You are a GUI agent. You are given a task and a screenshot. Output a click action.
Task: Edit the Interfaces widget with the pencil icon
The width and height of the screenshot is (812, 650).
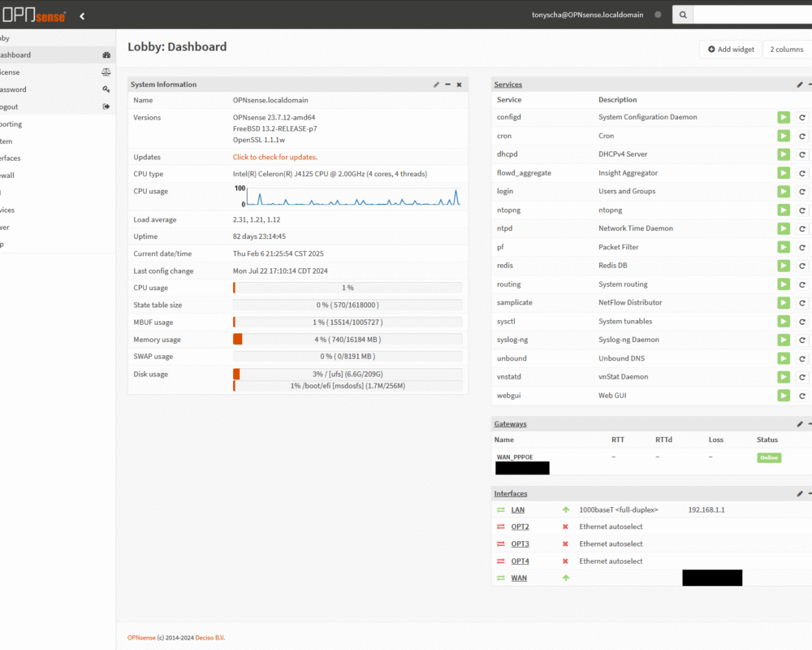[x=800, y=493]
